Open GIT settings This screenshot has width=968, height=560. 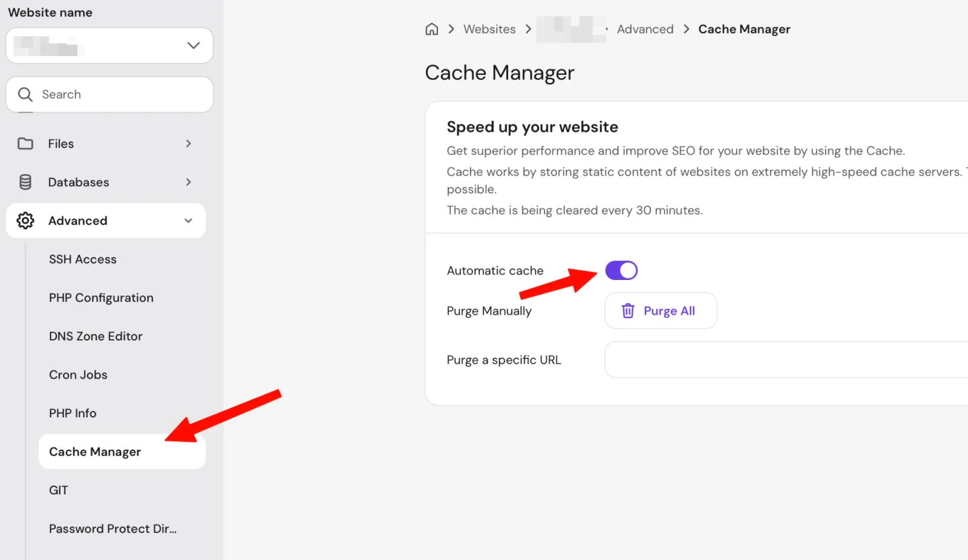coord(59,490)
